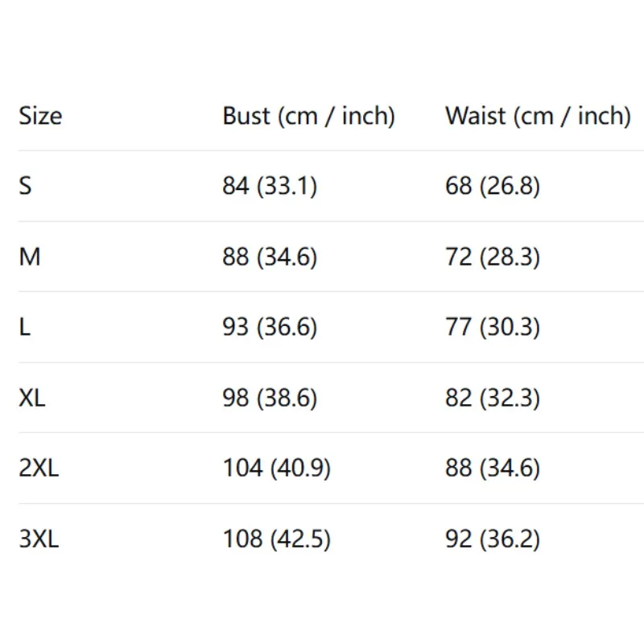Click the Bust (cm / inch) header
This screenshot has height=644, width=644.
point(308,116)
